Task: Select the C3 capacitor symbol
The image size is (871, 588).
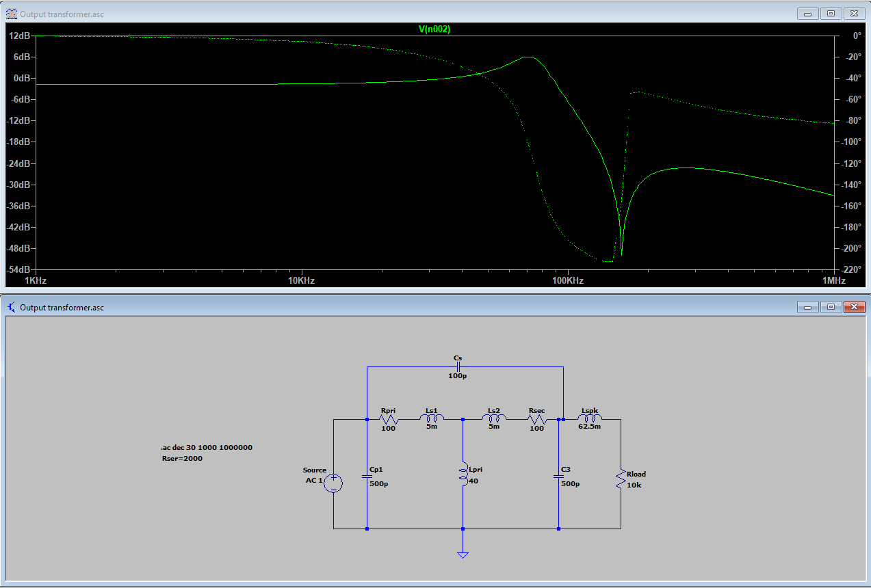Action: pyautogui.click(x=559, y=477)
